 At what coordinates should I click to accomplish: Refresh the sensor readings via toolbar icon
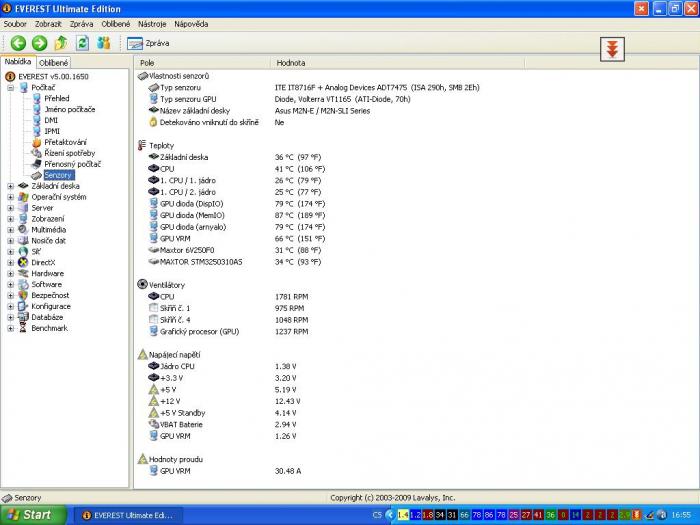(82, 43)
